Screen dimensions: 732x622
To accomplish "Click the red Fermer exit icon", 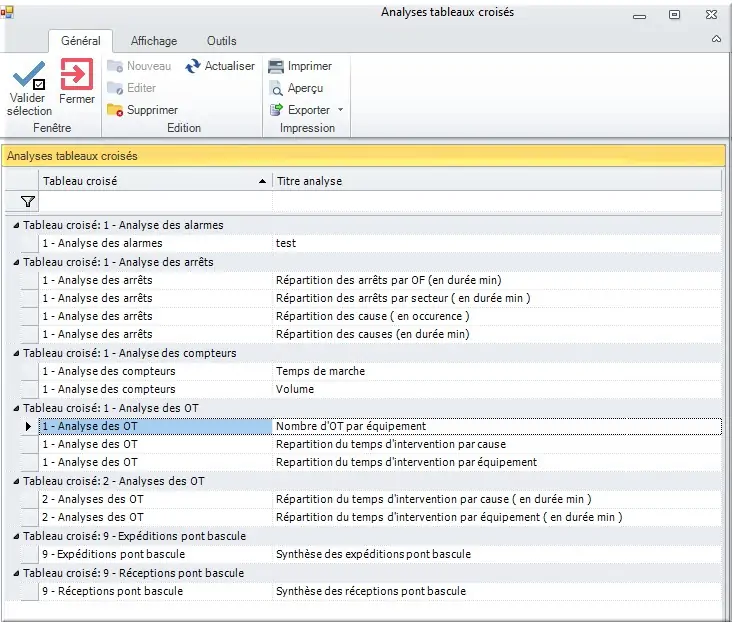I will 77,74.
